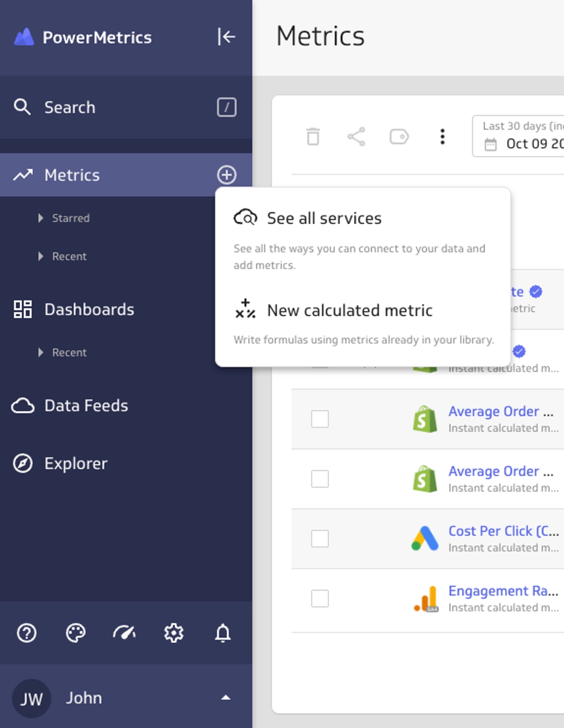Image resolution: width=564 pixels, height=728 pixels.
Task: Click the trash delete icon
Action: tap(313, 137)
